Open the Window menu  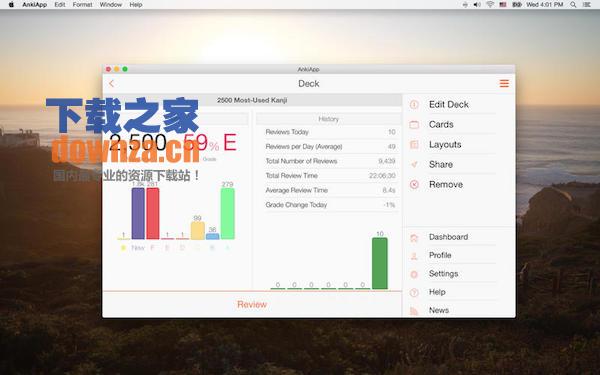click(x=111, y=5)
